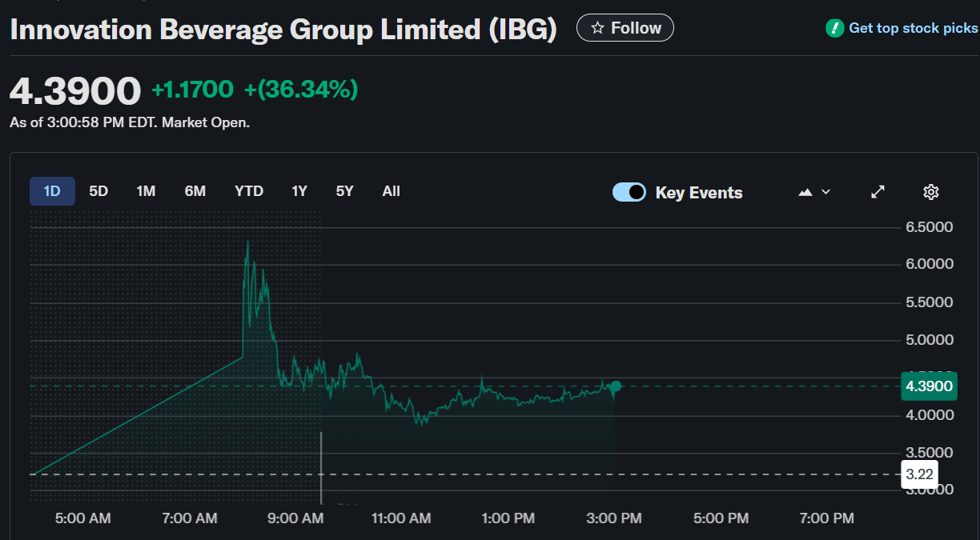The image size is (980, 540).
Task: Click the green badge icon beside stock picks
Action: tap(834, 28)
